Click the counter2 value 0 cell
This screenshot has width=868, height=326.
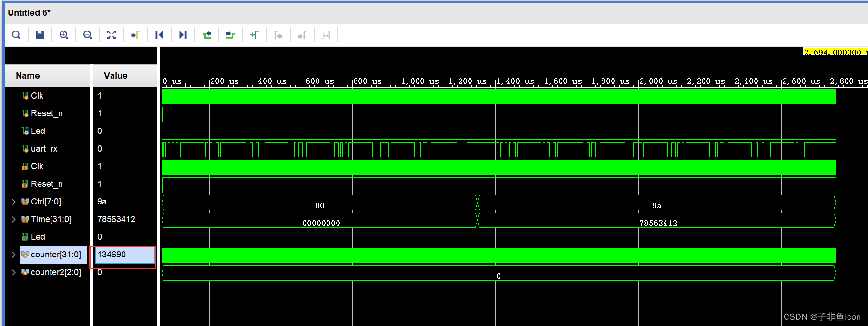coord(100,272)
